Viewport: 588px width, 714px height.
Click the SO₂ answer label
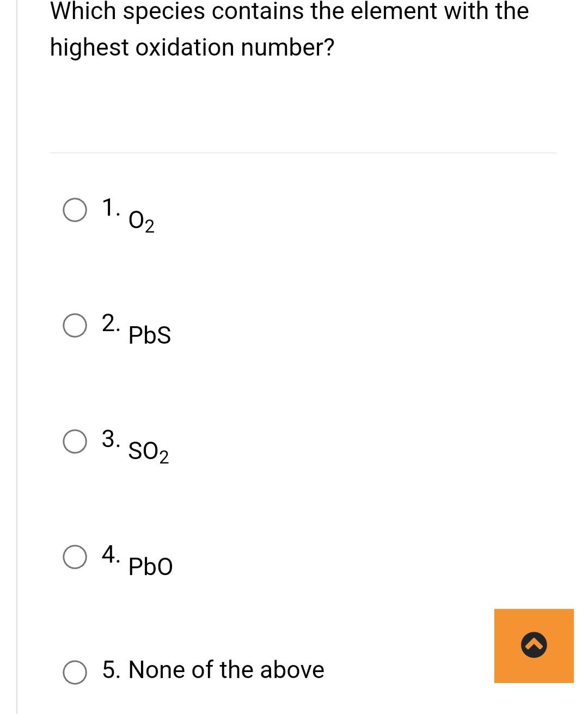coord(148,451)
